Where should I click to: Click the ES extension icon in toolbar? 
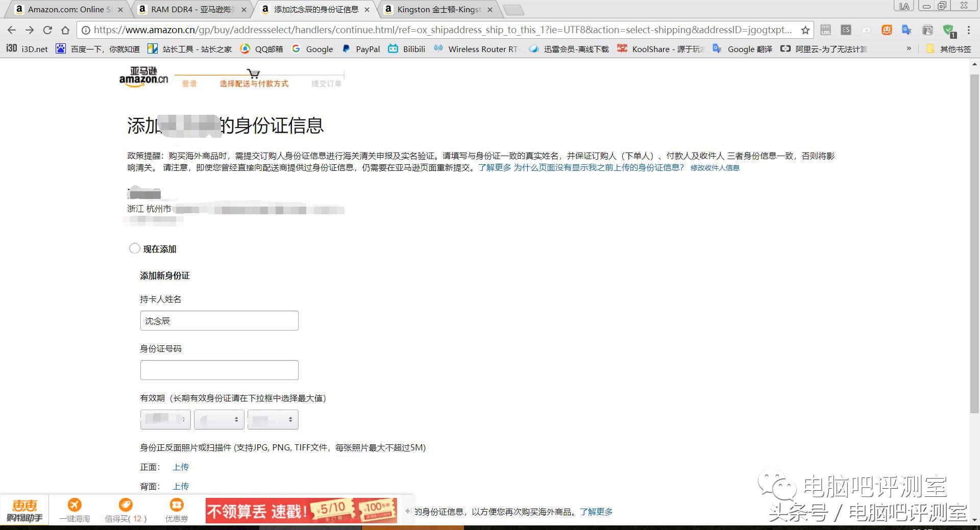pyautogui.click(x=846, y=30)
